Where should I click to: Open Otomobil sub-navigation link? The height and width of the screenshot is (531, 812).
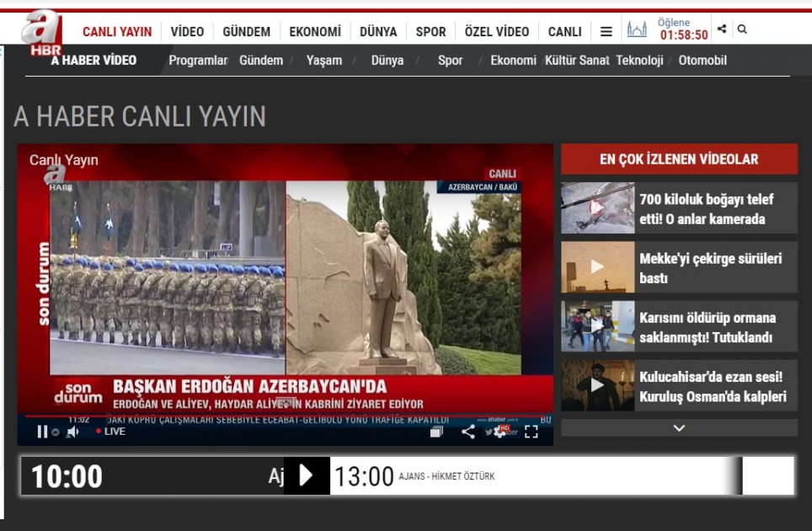[702, 60]
